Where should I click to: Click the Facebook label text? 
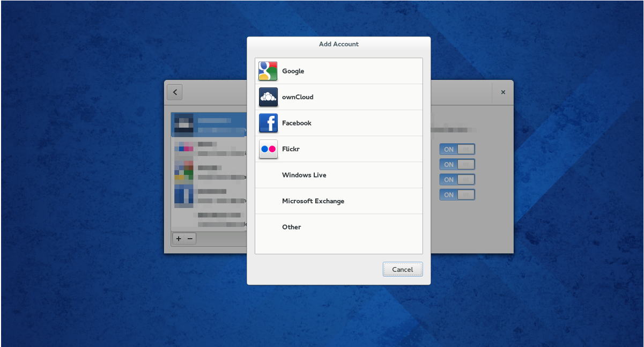click(x=297, y=123)
